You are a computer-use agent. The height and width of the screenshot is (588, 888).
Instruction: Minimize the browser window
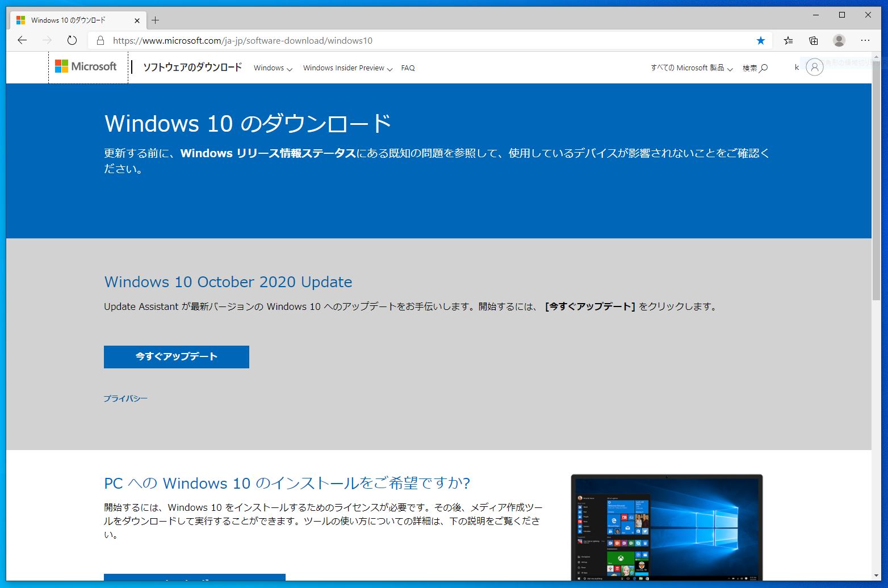point(816,15)
